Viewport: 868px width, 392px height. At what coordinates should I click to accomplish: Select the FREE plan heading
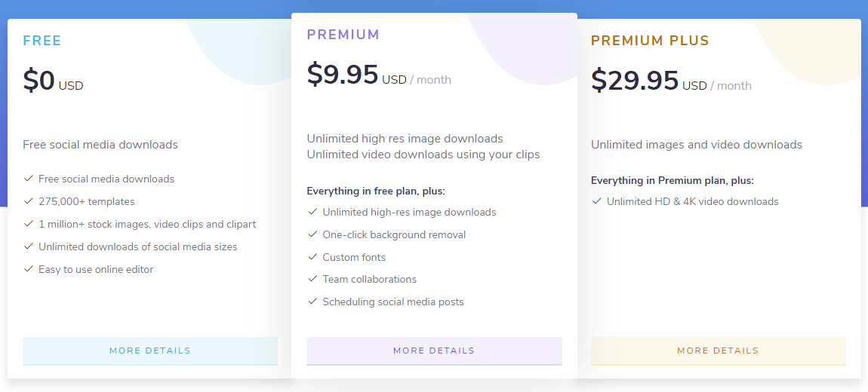pos(42,41)
